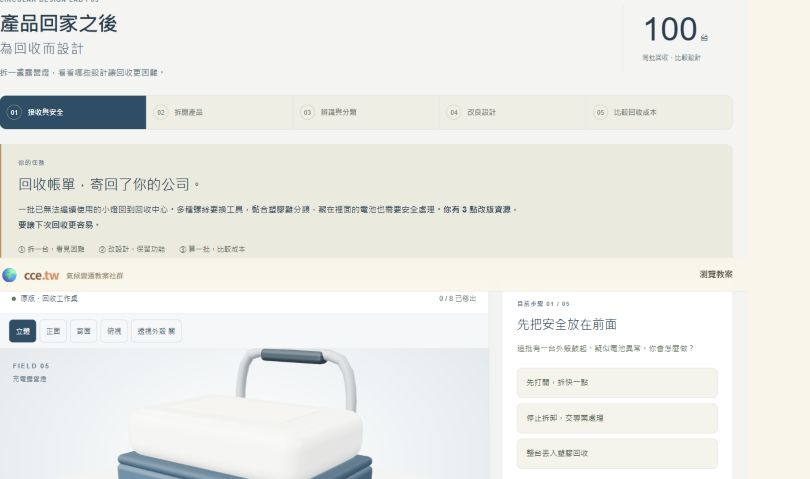Click hint ② 改設計，保留功能
This screenshot has height=479, width=810.
(x=132, y=249)
